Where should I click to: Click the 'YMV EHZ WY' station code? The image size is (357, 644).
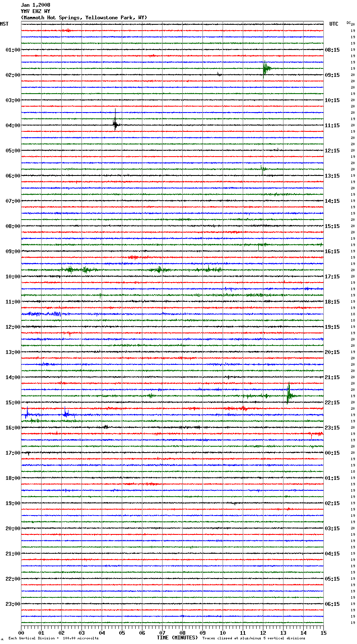35,11
